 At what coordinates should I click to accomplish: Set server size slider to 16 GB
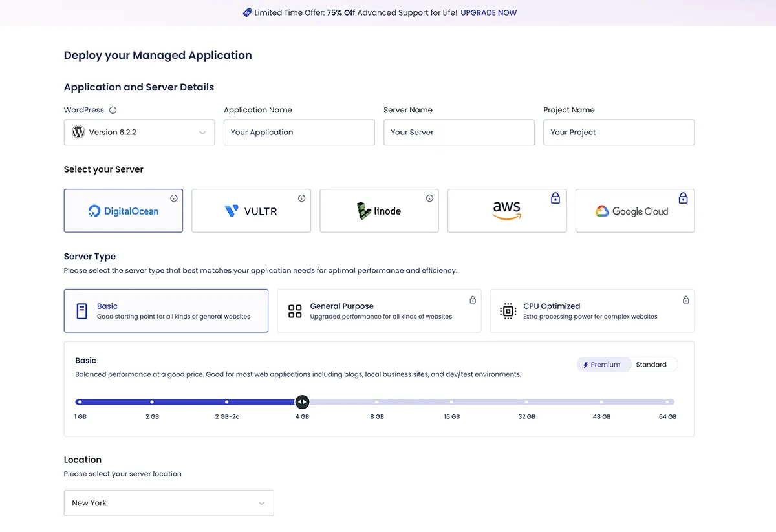point(451,402)
